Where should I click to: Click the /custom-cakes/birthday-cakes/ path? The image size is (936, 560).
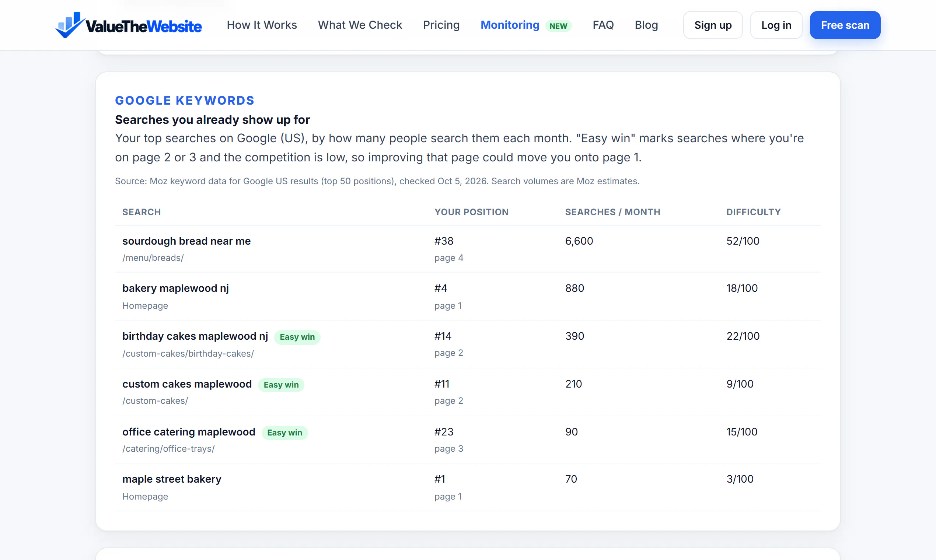pyautogui.click(x=188, y=354)
